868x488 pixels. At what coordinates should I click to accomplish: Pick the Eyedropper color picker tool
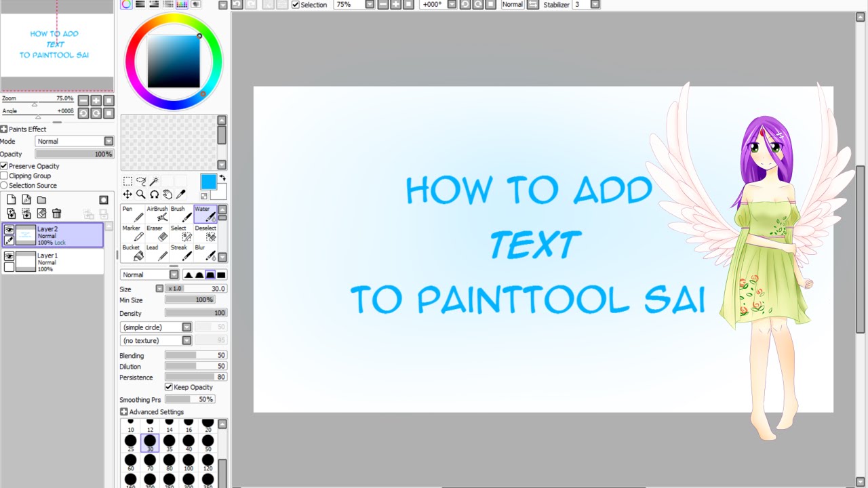tap(181, 195)
